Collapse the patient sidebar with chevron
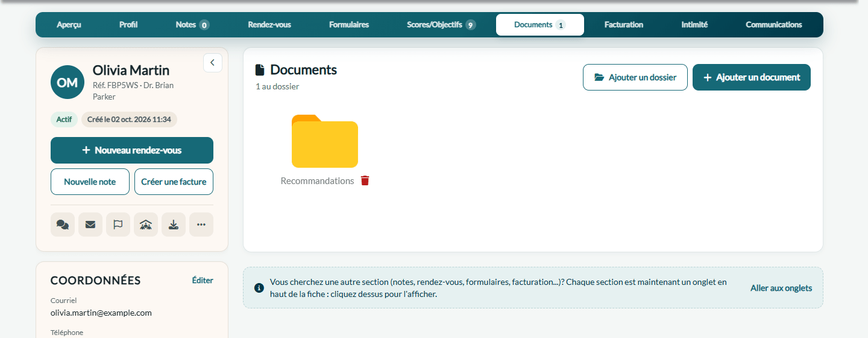 point(213,63)
